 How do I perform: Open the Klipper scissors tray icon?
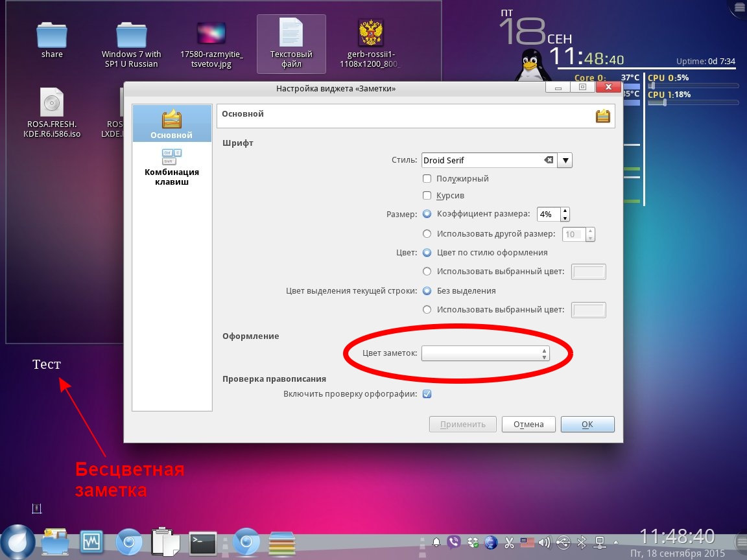click(x=509, y=542)
